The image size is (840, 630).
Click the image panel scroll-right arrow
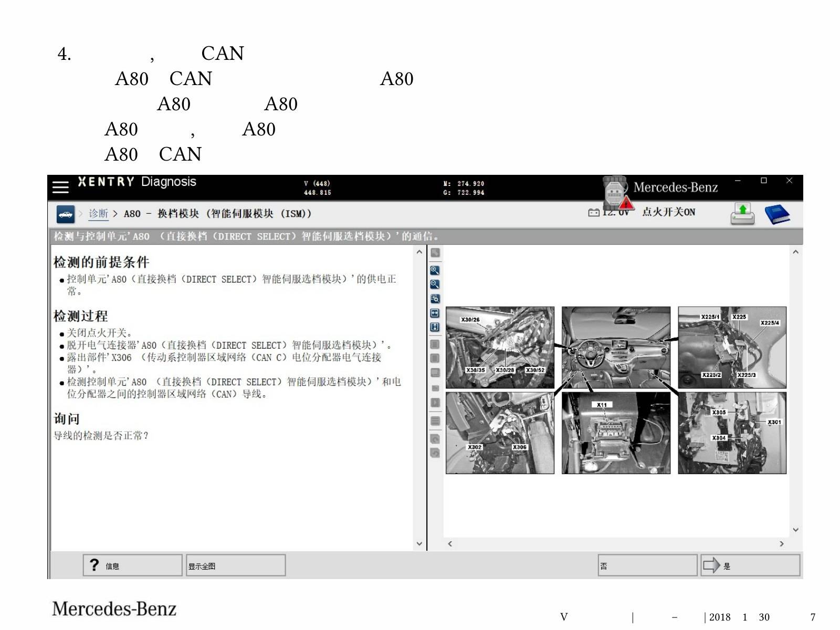tap(782, 544)
